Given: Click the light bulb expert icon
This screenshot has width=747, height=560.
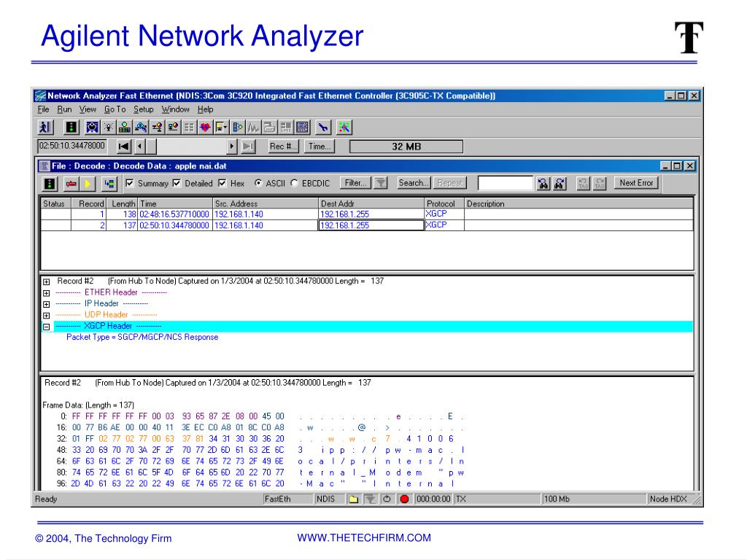Looking at the screenshot, I should 108,127.
